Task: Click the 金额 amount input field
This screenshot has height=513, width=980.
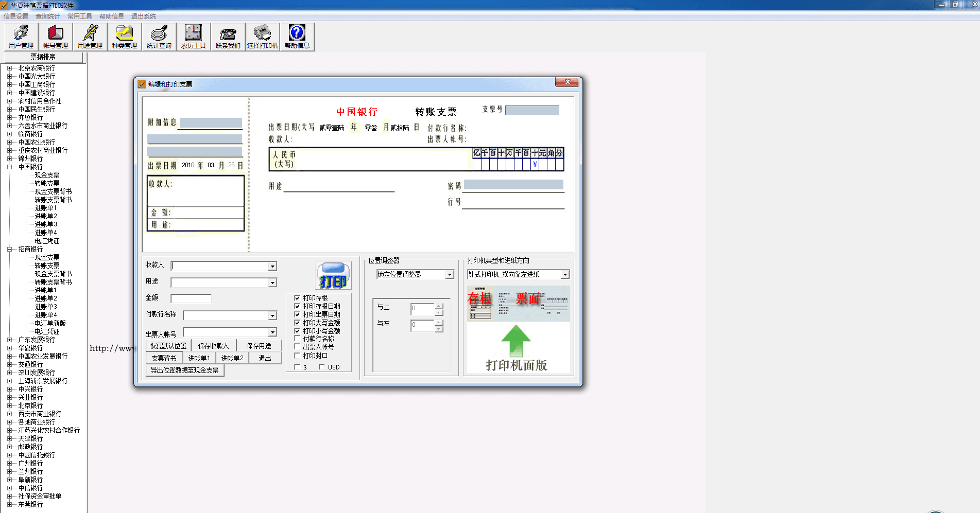Action: point(191,298)
